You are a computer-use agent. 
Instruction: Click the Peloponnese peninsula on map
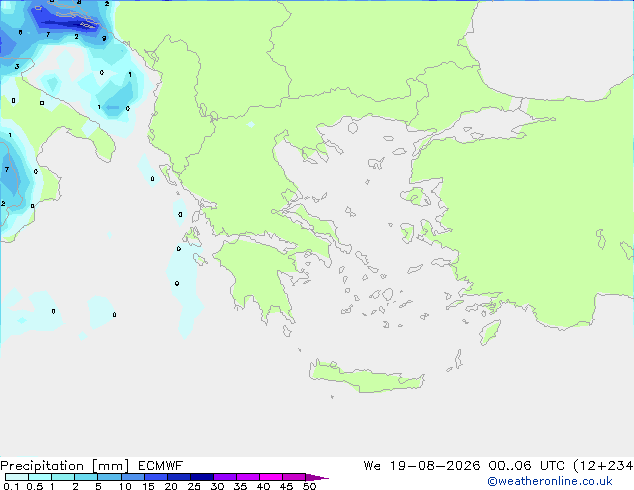[x=259, y=275]
